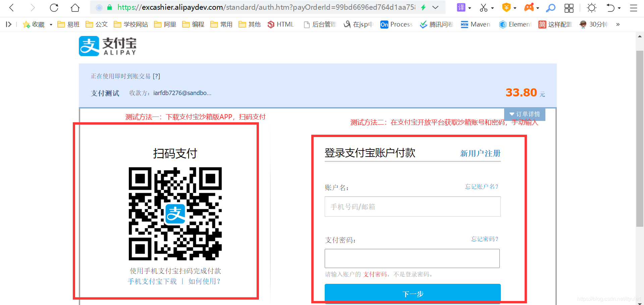Screen dimensions: 644x305
Task: Toggle the brightness night mode icon
Action: click(592, 8)
